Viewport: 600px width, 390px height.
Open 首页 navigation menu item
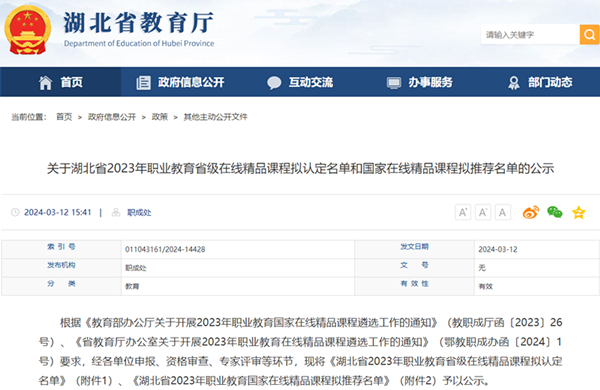click(x=72, y=82)
